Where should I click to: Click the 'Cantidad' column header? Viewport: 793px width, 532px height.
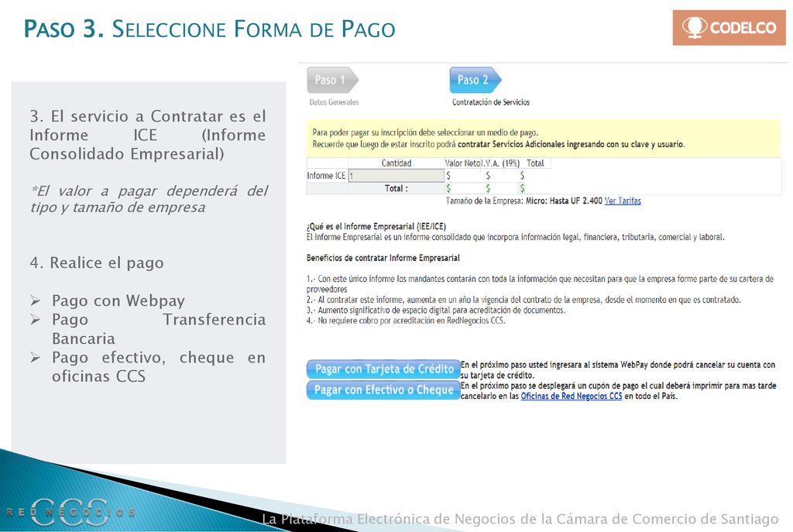[x=396, y=163]
